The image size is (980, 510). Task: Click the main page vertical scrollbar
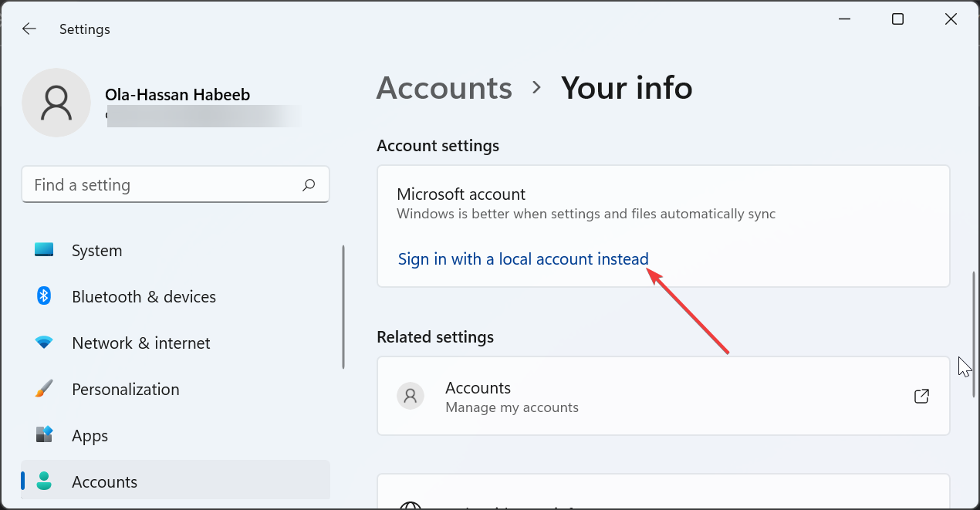(x=974, y=333)
